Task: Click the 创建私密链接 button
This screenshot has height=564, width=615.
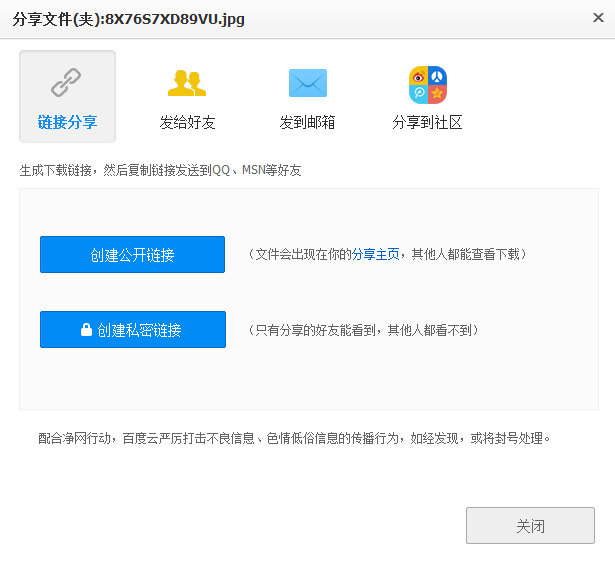Action: (x=133, y=329)
